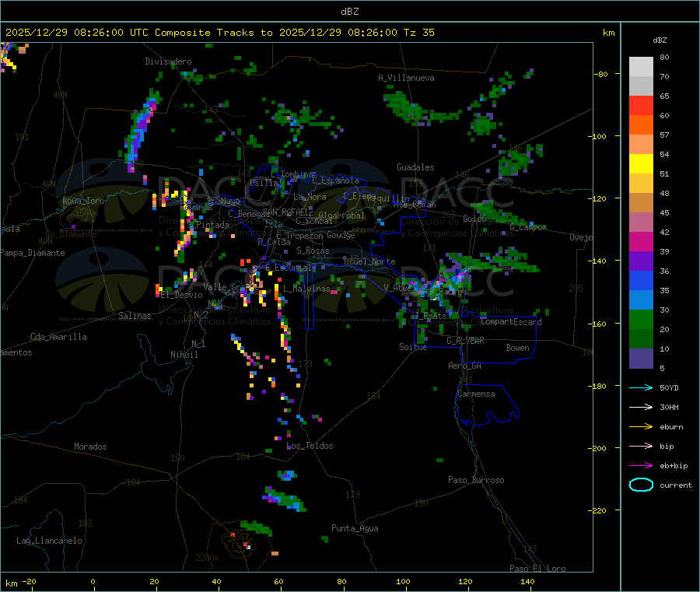The width and height of the screenshot is (700, 592).
Task: Select the magenta 42 dBZ color swatch
Action: pyautogui.click(x=641, y=241)
